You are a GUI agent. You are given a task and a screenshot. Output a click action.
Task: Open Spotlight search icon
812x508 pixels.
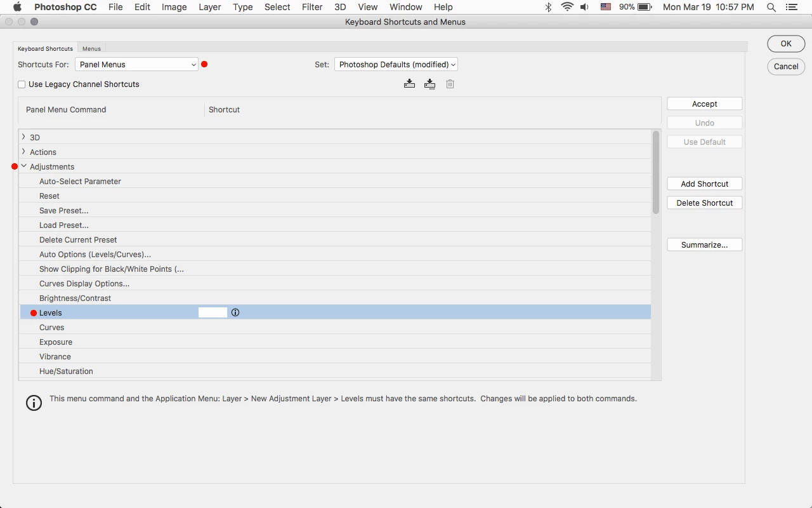771,7
